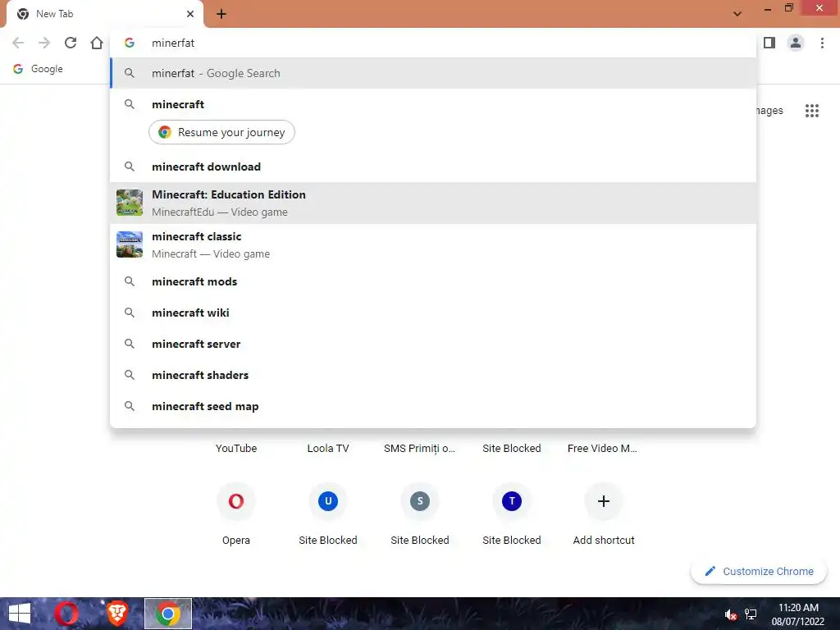The height and width of the screenshot is (630, 840).
Task: Select 'minecraft classic' suggestion
Action: point(433,244)
